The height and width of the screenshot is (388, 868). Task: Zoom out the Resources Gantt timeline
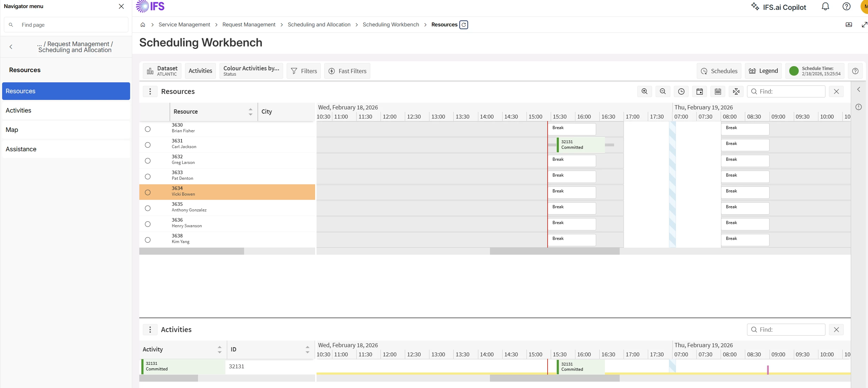click(x=663, y=91)
